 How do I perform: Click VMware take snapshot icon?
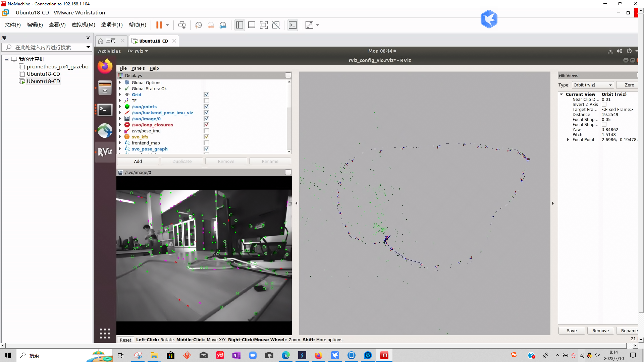tap(199, 25)
